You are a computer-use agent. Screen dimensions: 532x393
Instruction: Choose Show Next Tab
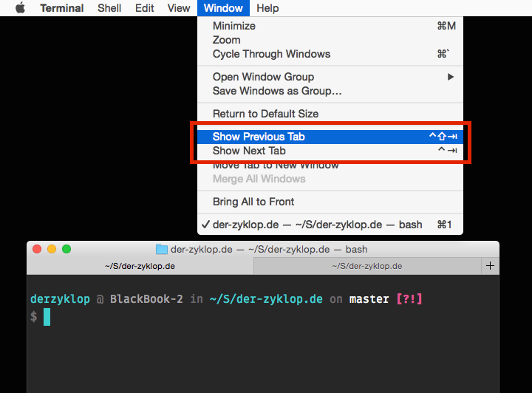(249, 151)
